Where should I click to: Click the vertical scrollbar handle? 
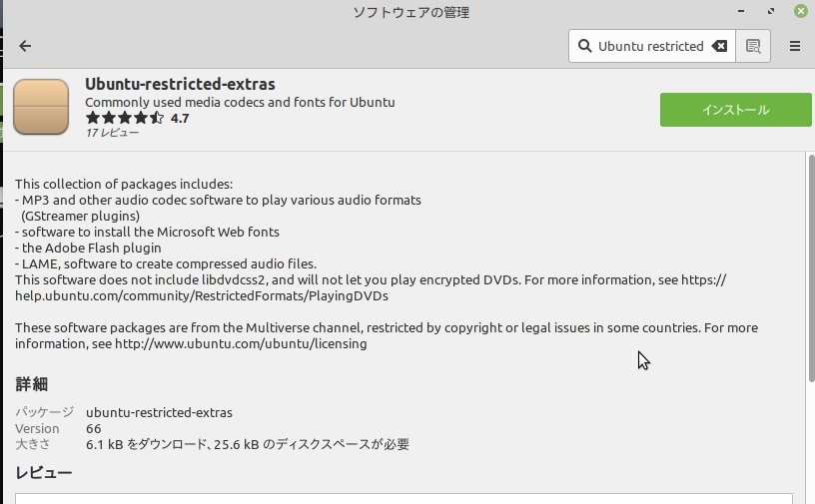point(811,268)
